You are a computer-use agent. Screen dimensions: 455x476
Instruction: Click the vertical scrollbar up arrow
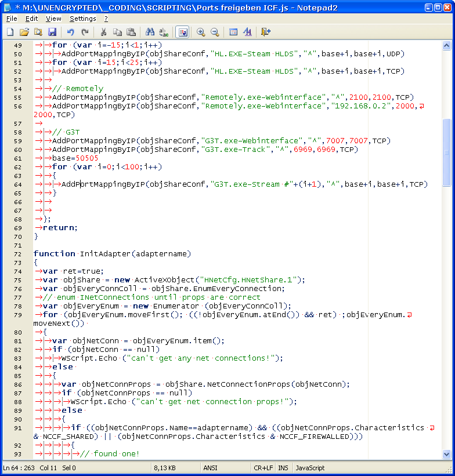446,46
